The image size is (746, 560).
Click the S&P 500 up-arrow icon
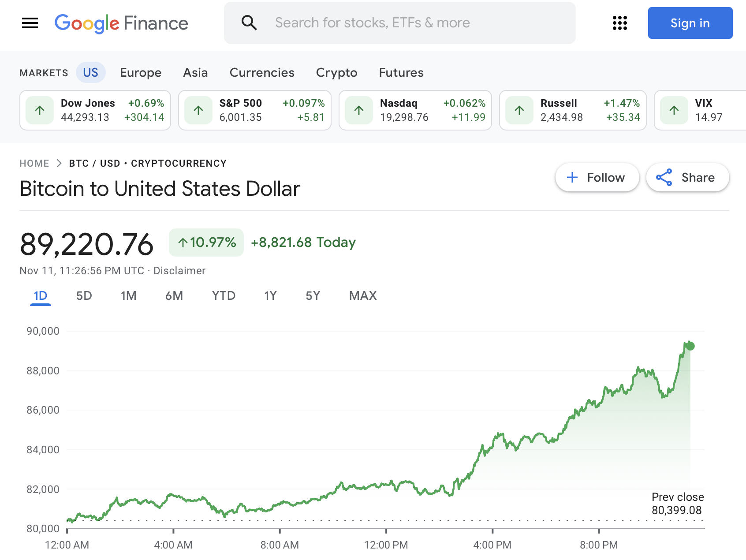coord(198,110)
